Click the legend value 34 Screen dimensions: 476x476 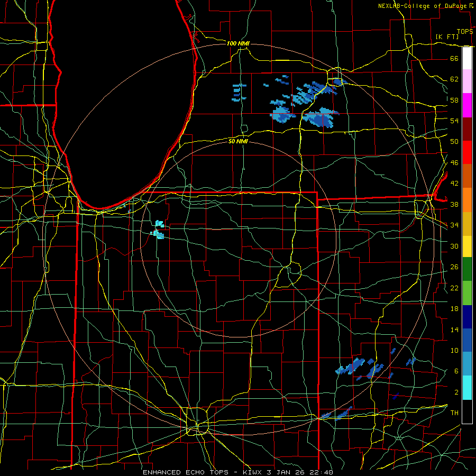454,225
